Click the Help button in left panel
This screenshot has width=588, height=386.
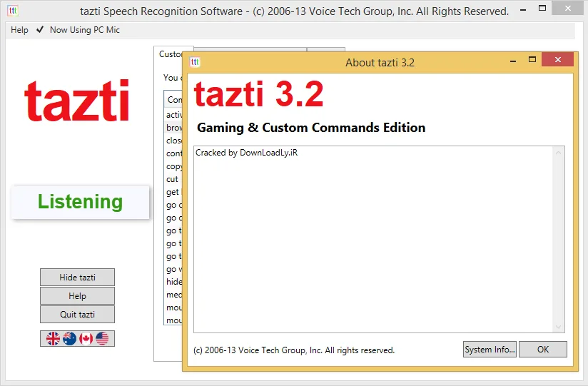[x=77, y=296]
